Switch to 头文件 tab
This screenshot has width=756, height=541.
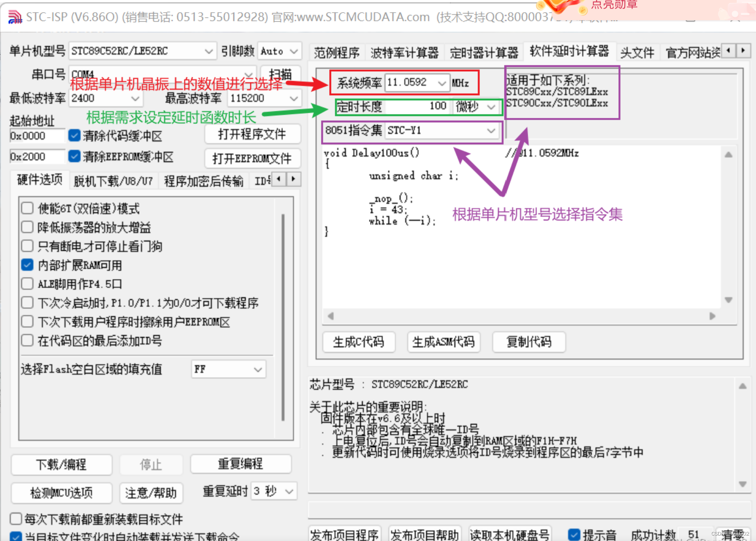pos(637,53)
